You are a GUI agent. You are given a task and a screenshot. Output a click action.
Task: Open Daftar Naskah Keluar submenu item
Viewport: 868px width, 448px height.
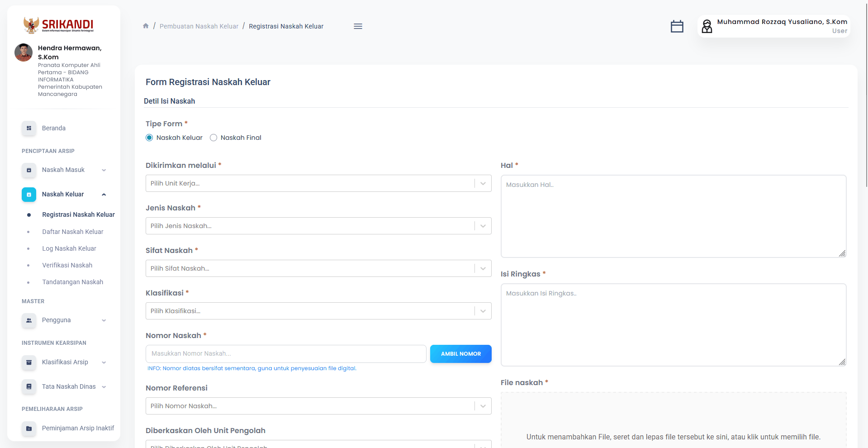point(73,232)
